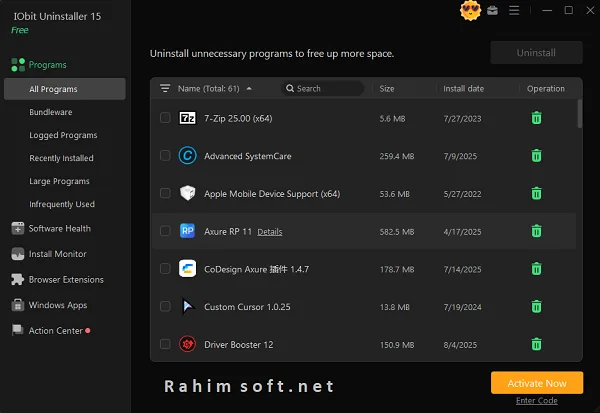The width and height of the screenshot is (600, 413).
Task: Sort by Install date column header
Action: click(463, 88)
